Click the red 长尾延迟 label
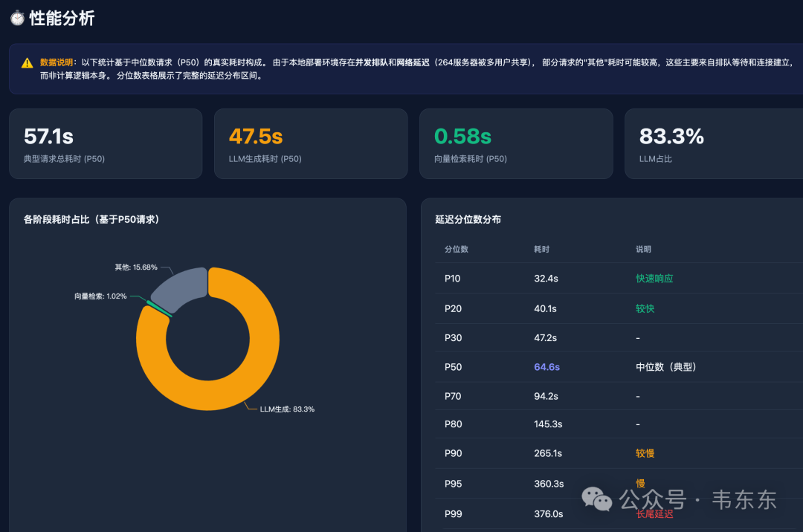The image size is (803, 532). point(654,514)
